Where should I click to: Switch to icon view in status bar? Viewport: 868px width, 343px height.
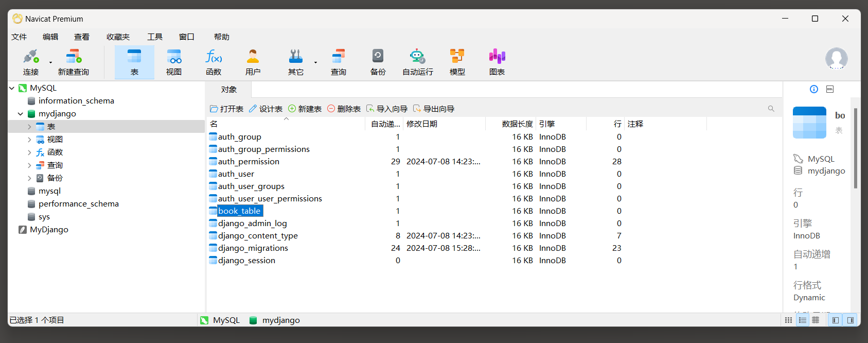tap(788, 320)
